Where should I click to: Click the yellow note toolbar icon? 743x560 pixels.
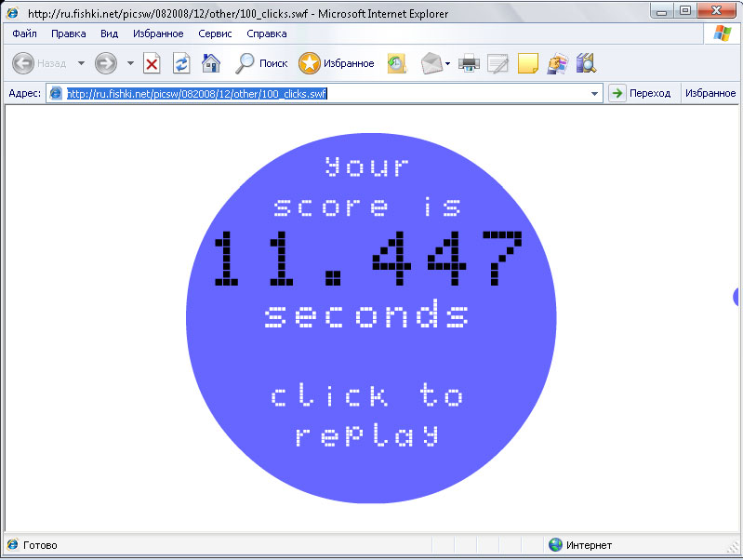(527, 63)
